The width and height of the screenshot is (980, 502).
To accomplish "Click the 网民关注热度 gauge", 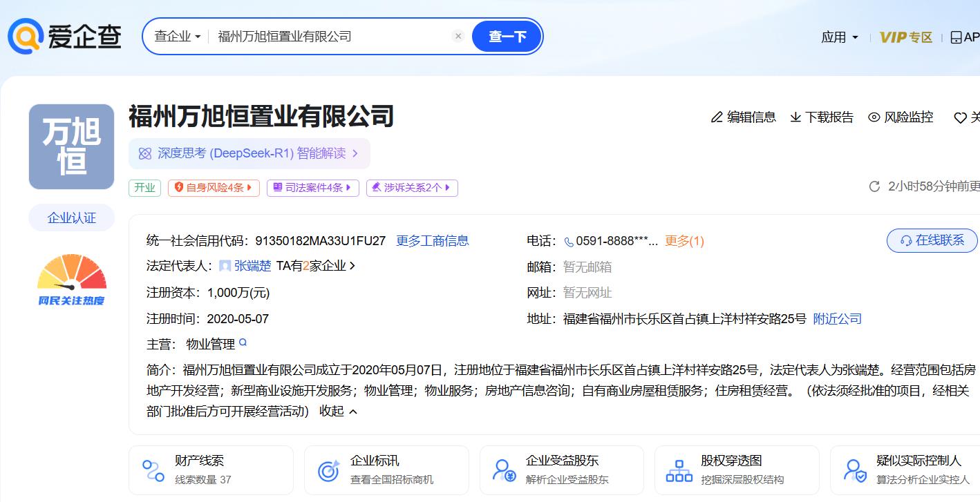I will tap(71, 280).
